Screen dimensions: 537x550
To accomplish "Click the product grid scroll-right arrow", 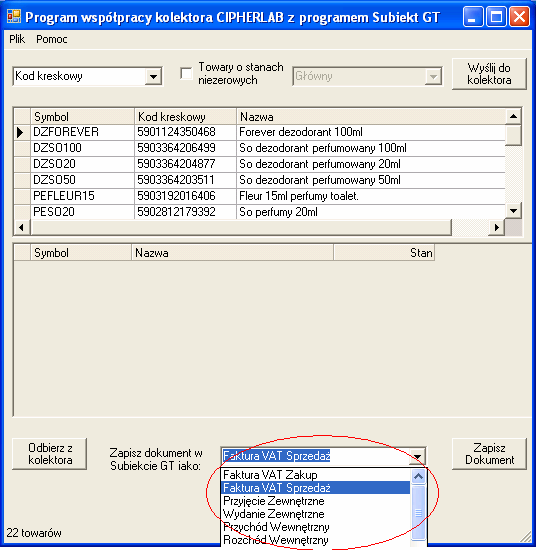I will pos(497,227).
